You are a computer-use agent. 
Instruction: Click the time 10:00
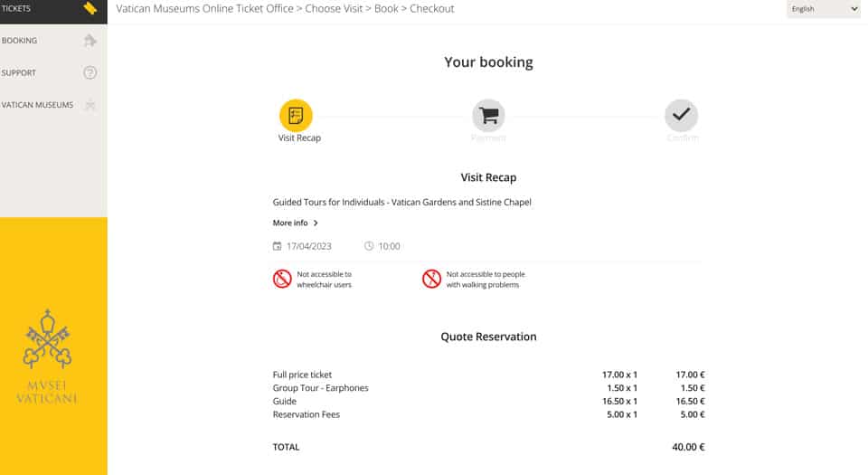pyautogui.click(x=389, y=246)
